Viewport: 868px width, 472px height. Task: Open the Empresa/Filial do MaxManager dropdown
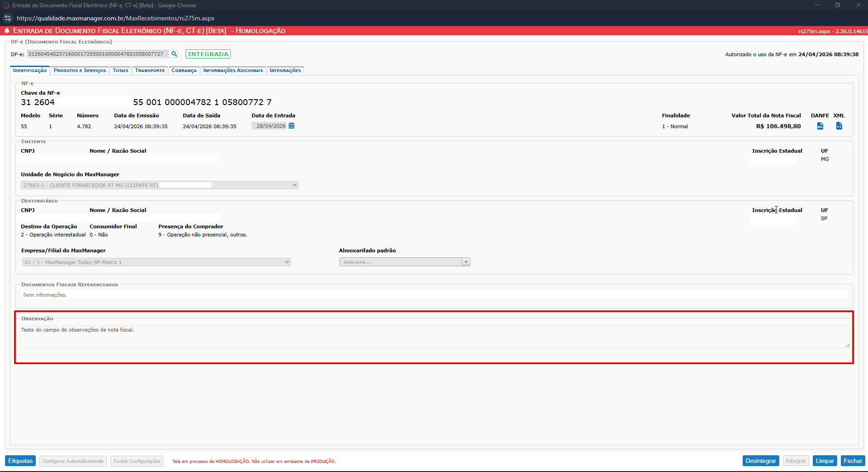[286, 262]
